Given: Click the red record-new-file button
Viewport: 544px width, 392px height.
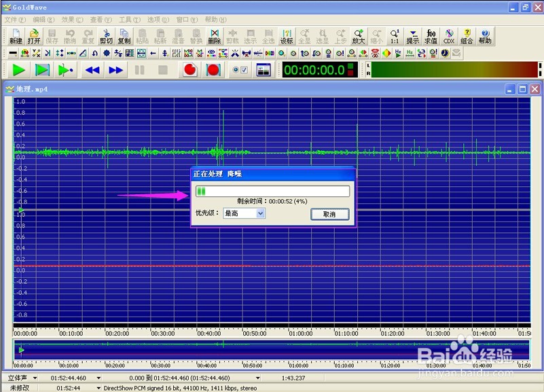Looking at the screenshot, I should point(189,70).
